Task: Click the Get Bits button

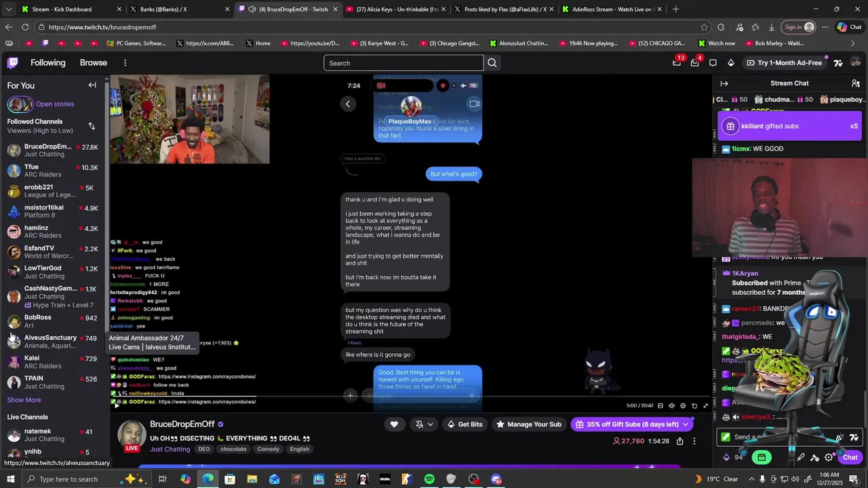Action: tap(465, 424)
